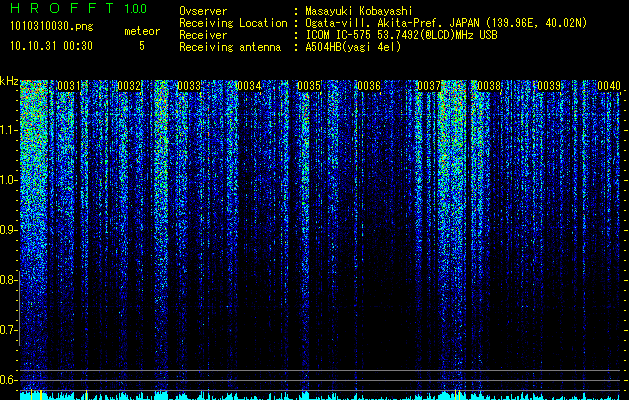Screen dimensions: 629x400
Task: Click the 0.8 frequency axis label
Action: click(x=8, y=280)
